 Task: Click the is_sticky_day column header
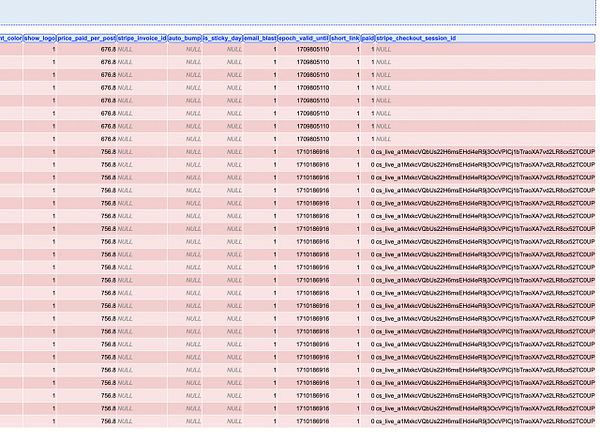point(223,38)
